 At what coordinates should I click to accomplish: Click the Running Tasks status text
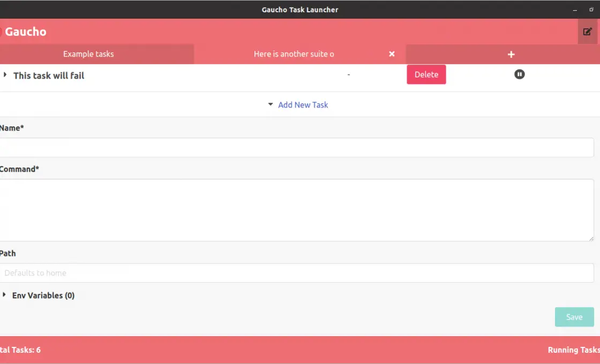click(574, 350)
